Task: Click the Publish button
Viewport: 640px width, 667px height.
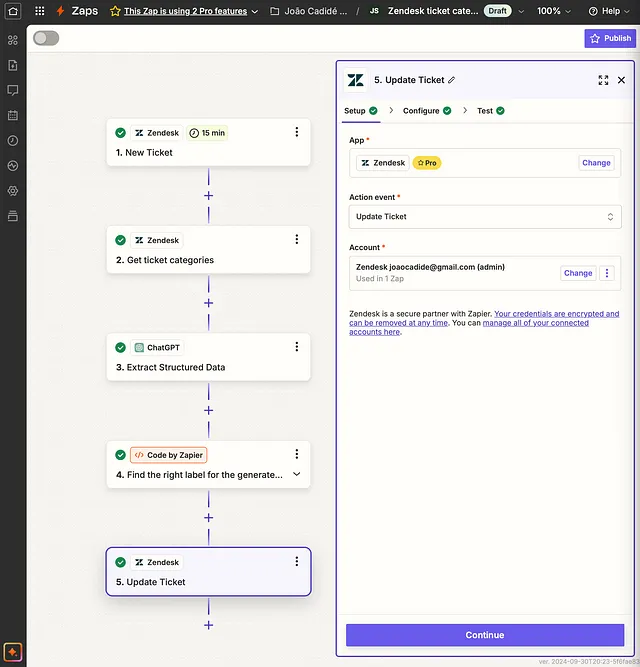Action: (x=610, y=38)
